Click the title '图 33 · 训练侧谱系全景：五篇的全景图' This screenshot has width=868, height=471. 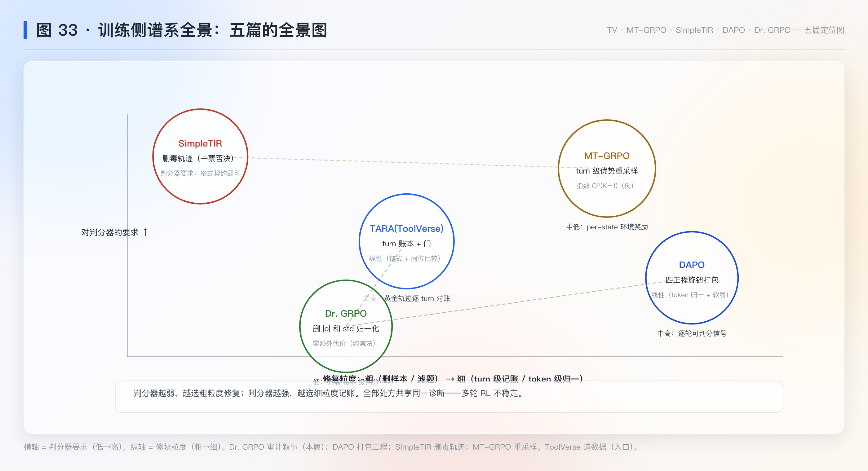point(182,30)
